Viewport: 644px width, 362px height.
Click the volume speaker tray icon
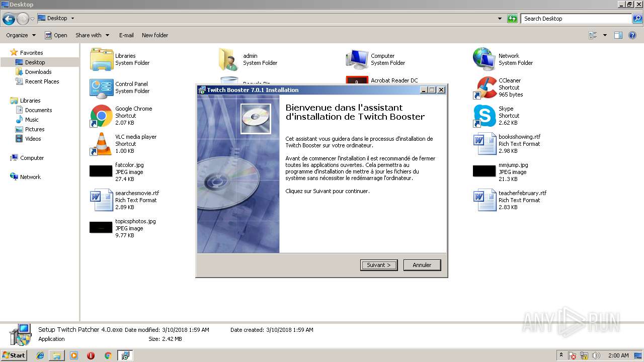pos(596,355)
